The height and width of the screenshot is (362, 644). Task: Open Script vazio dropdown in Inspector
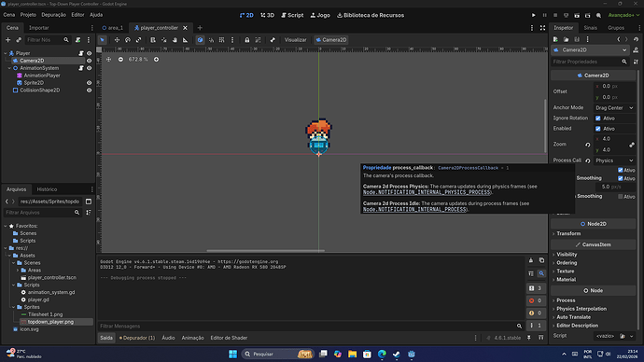(632, 336)
